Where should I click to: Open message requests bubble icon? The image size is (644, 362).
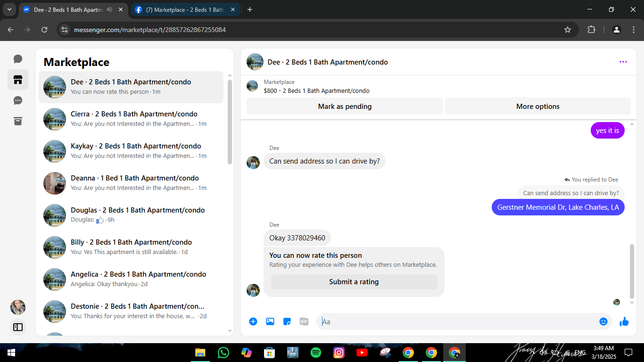point(18,100)
